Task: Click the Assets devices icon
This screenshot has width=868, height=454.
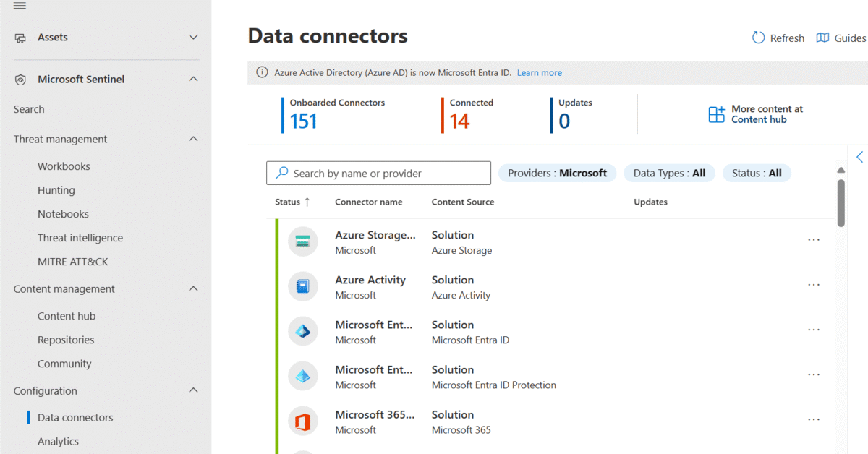Action: (x=20, y=38)
